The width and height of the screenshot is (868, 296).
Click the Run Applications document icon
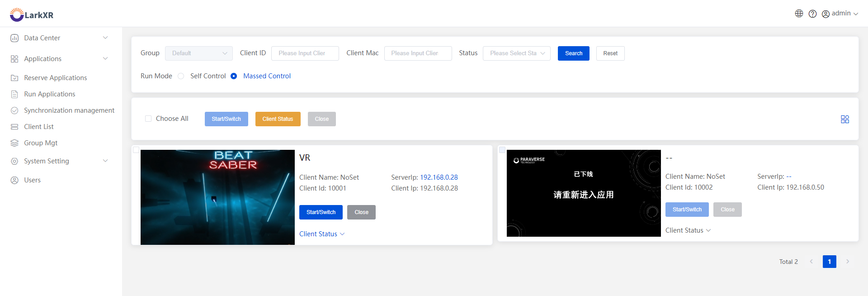(x=14, y=94)
